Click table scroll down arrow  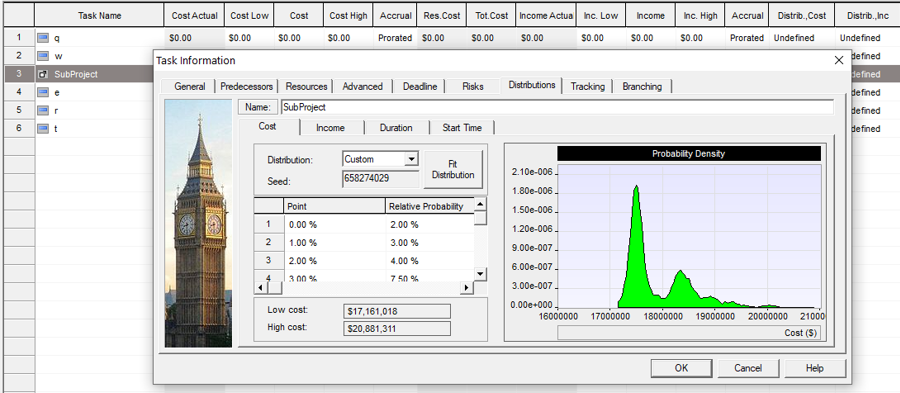tap(481, 274)
